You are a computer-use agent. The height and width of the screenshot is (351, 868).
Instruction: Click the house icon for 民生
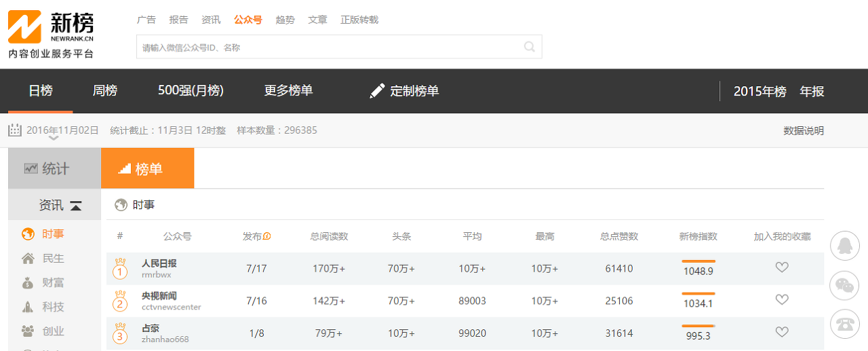point(28,259)
